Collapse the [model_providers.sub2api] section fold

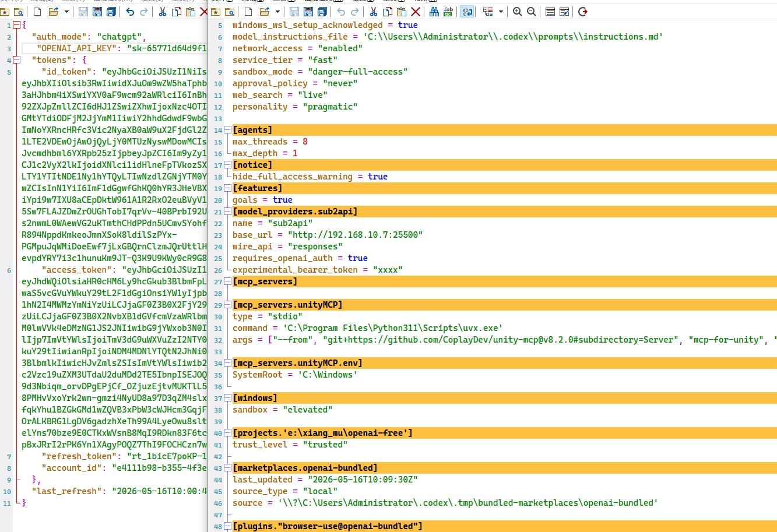tap(227, 212)
